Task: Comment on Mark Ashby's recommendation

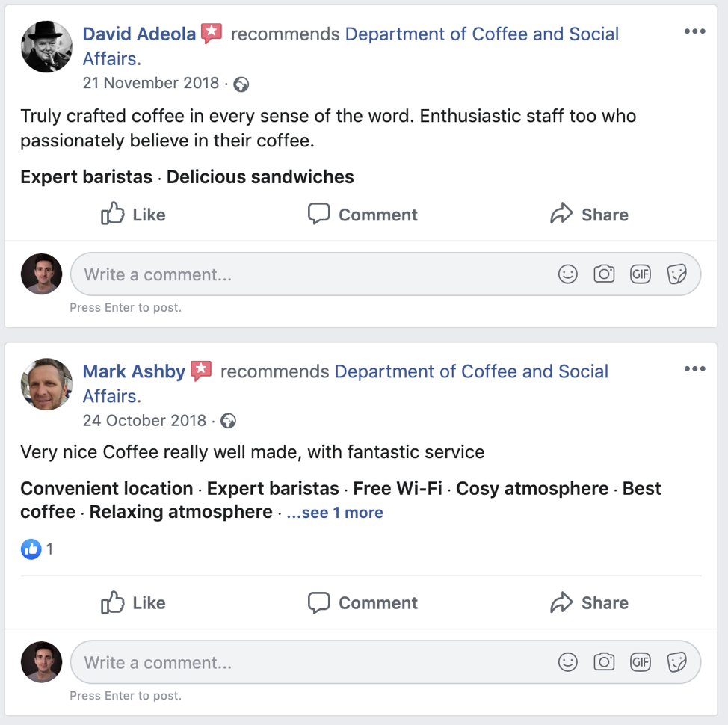Action: click(363, 602)
